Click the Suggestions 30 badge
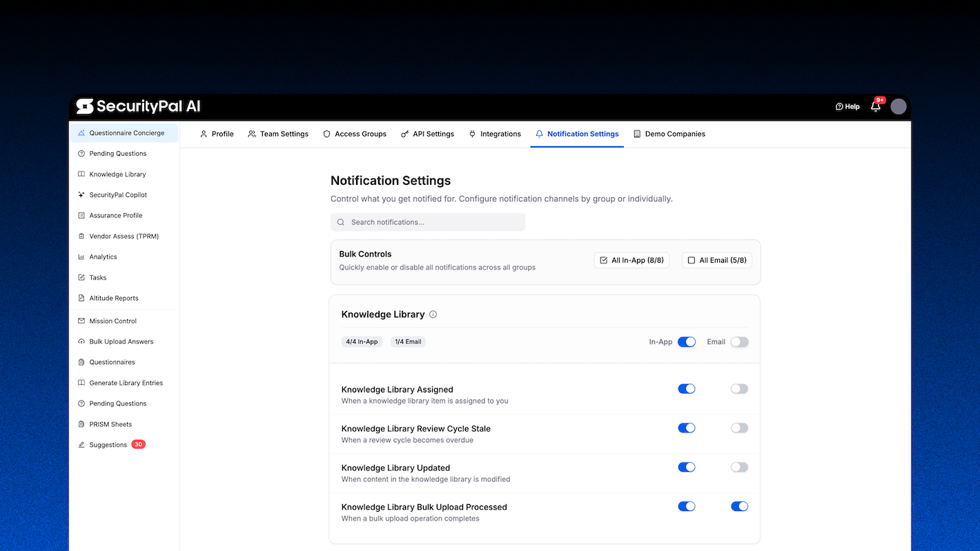 point(138,445)
